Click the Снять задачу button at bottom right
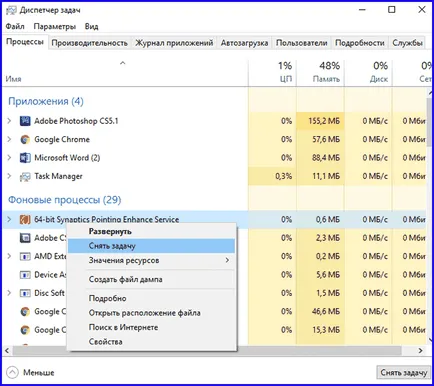 coord(404,372)
